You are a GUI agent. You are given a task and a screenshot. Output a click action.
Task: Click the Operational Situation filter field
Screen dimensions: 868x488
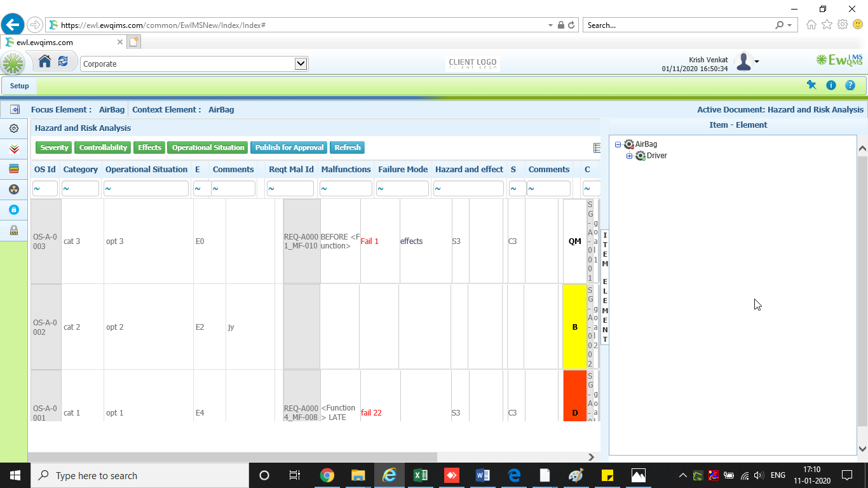click(146, 189)
